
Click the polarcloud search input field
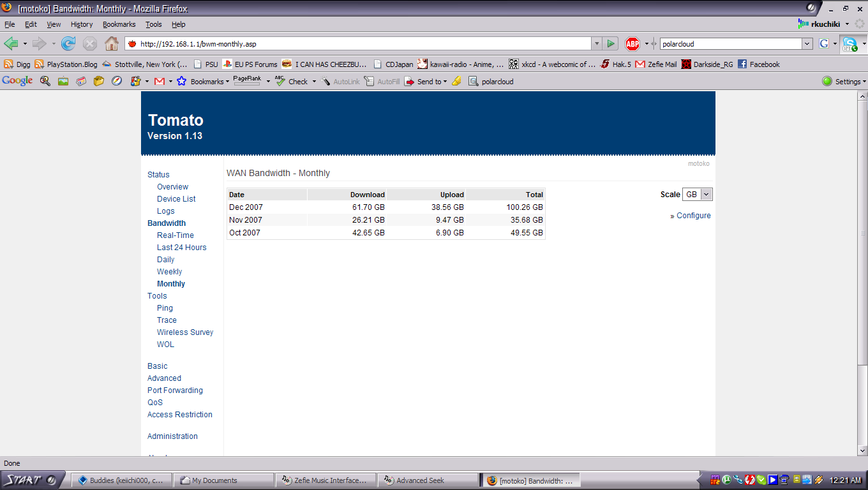(730, 44)
